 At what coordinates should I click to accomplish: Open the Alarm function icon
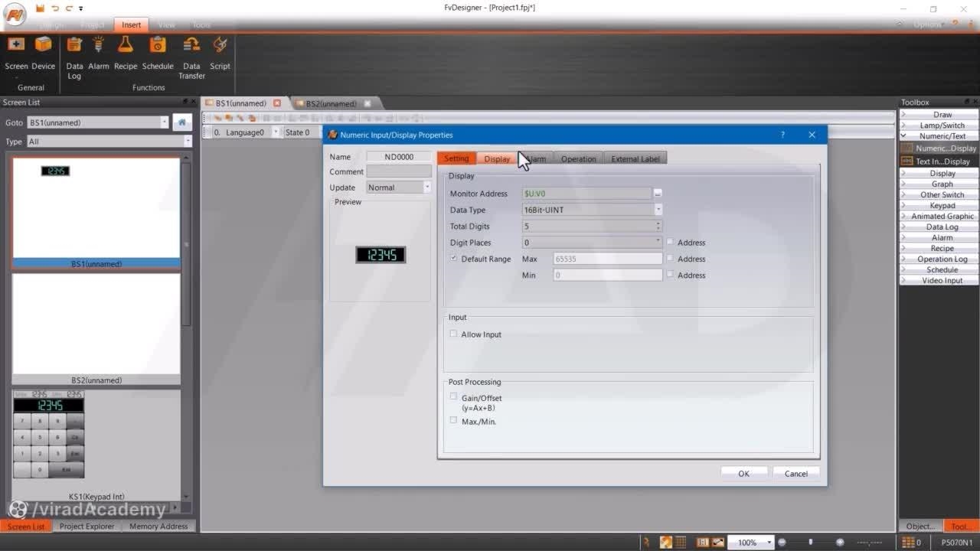pos(99,46)
